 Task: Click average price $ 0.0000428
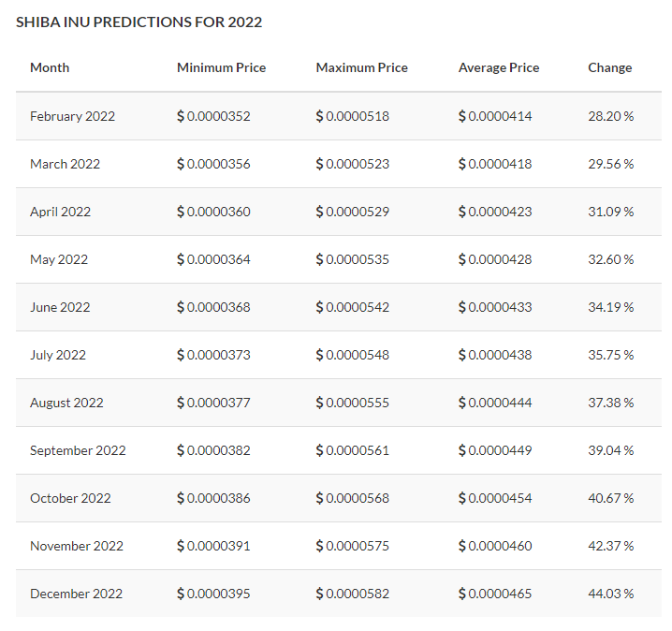[495, 259]
